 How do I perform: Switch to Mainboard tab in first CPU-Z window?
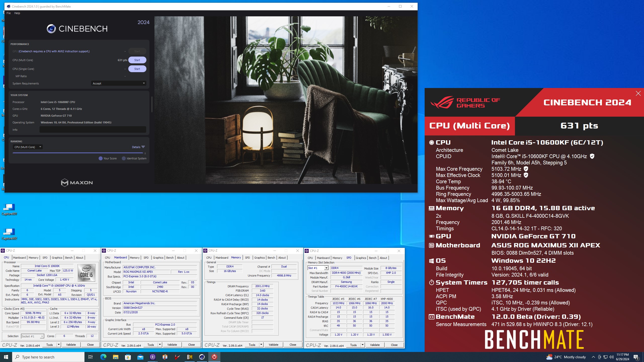point(19,258)
